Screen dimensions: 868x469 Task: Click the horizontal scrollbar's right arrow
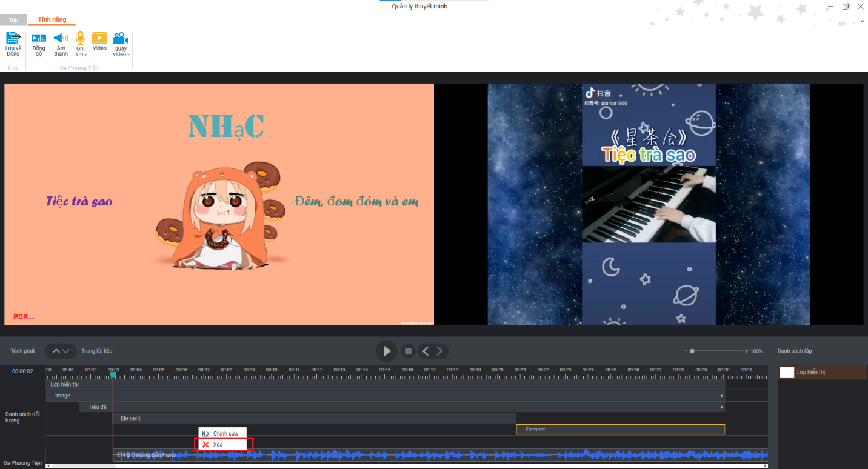pyautogui.click(x=766, y=465)
